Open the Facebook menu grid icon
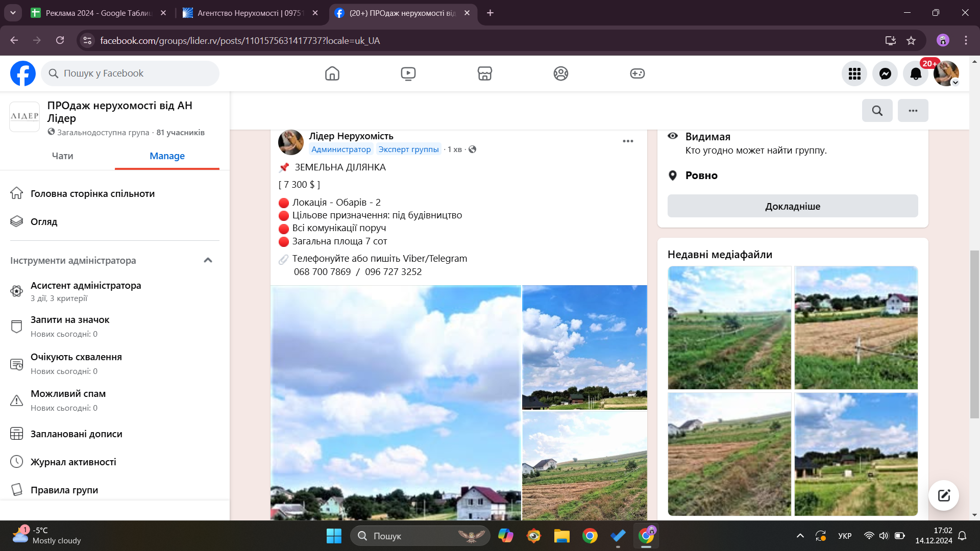Screen dimensions: 980x551 coord(854,73)
